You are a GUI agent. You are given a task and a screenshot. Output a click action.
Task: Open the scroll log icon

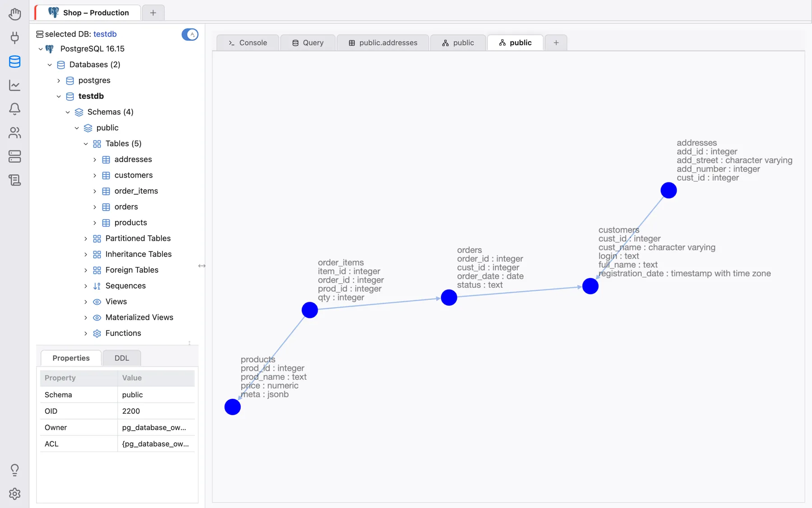(14, 180)
